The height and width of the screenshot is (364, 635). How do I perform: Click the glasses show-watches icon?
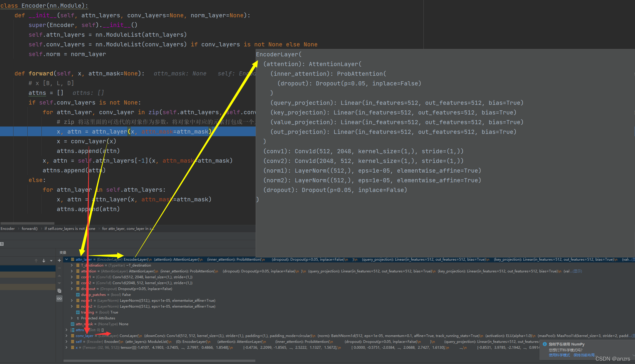[x=59, y=299]
